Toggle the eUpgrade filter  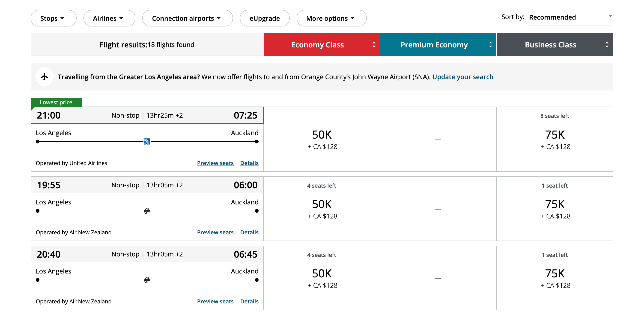point(265,18)
